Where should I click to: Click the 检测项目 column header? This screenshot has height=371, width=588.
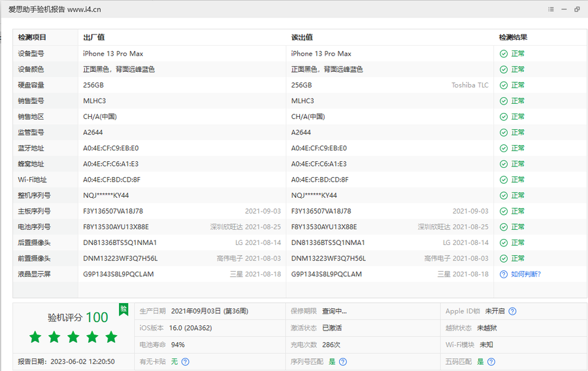32,37
